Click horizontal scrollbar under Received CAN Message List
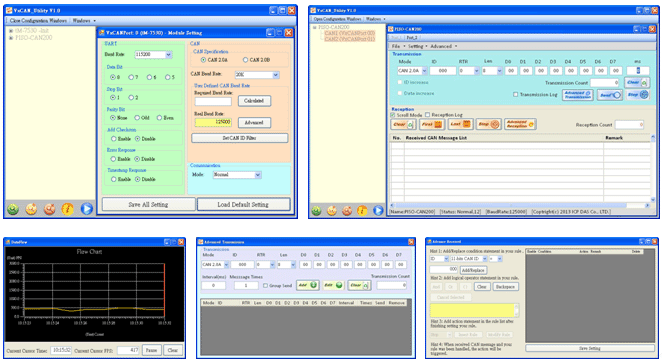 tap(520, 205)
